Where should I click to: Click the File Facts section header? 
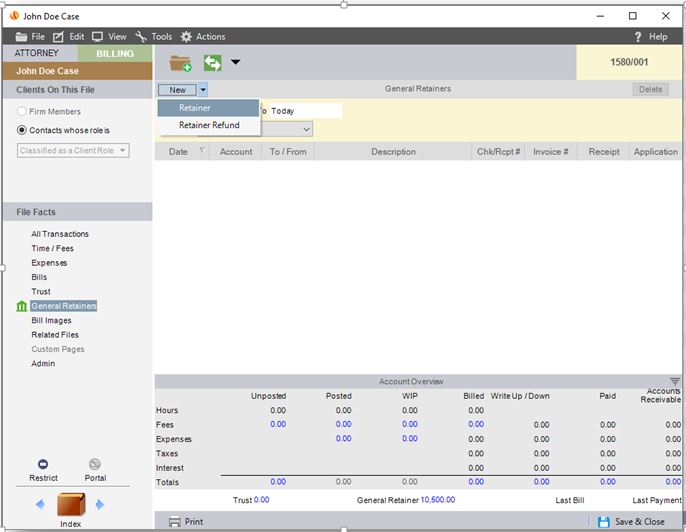pyautogui.click(x=77, y=212)
